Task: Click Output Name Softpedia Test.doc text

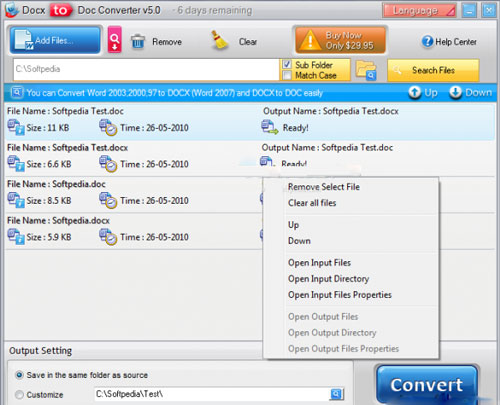Action: pyautogui.click(x=327, y=148)
